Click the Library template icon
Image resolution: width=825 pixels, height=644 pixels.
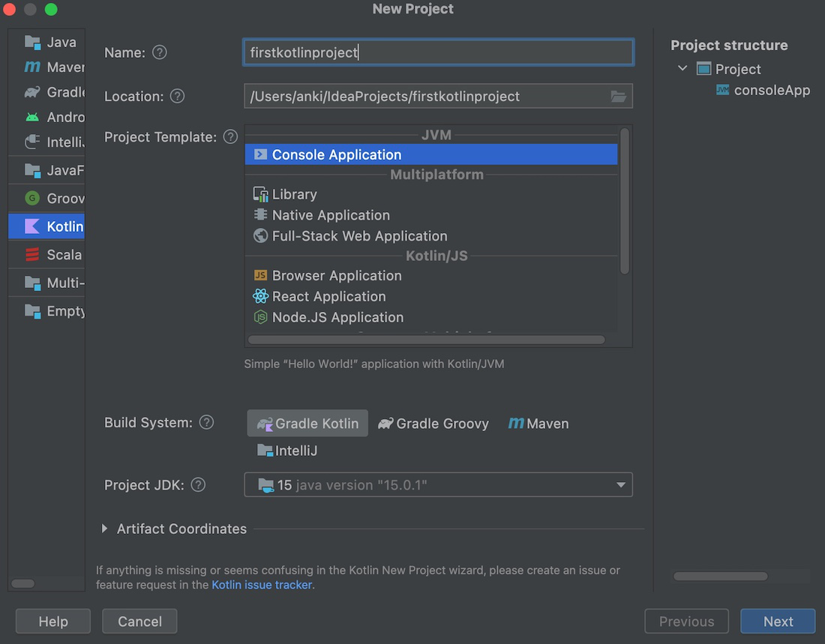(x=260, y=194)
